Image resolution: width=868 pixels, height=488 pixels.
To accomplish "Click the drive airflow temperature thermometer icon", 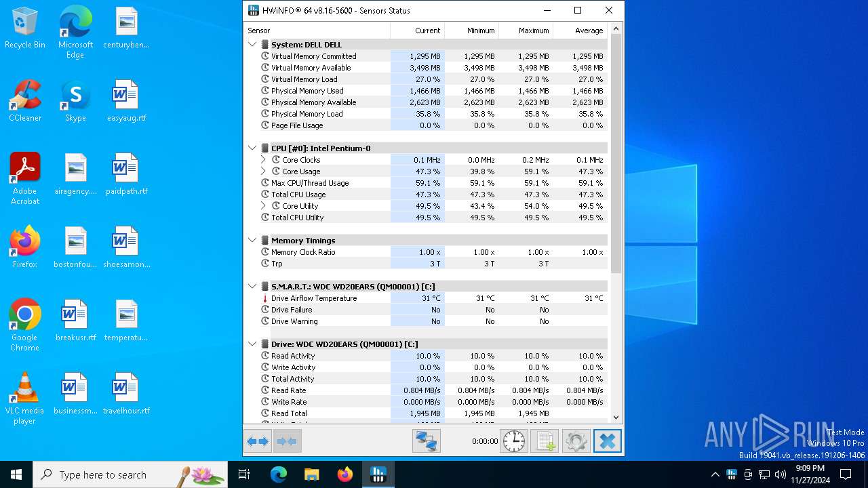I will click(x=265, y=298).
